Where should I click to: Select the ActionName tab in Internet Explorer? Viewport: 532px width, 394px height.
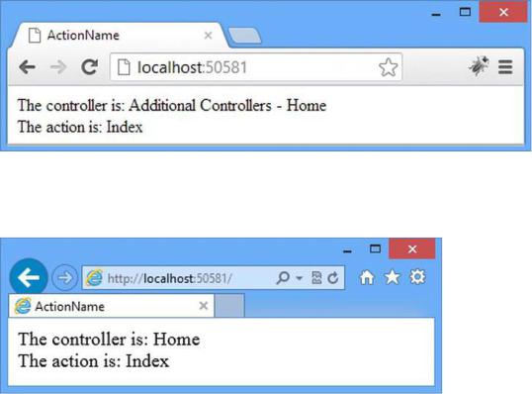pos(112,306)
